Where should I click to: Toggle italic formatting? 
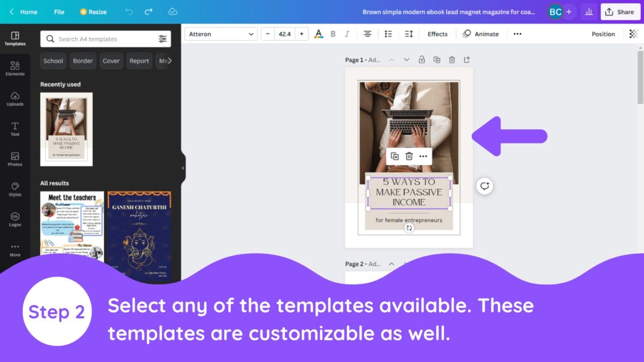tap(347, 34)
